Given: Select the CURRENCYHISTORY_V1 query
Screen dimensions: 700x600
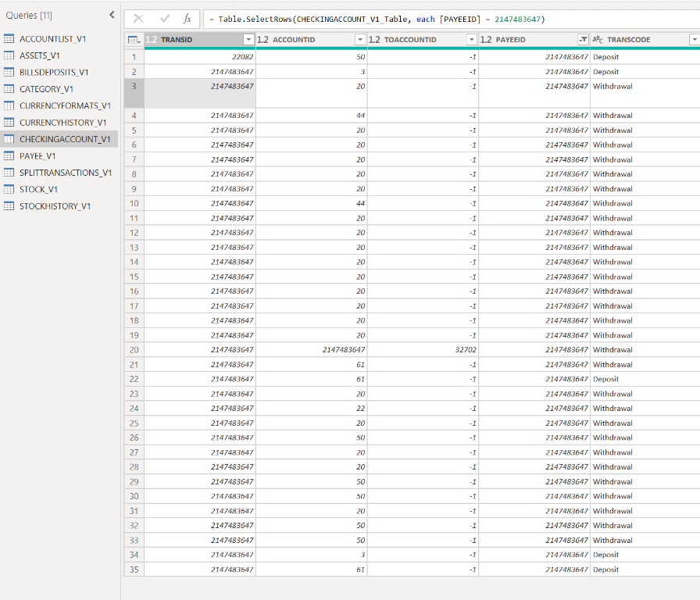Looking at the screenshot, I should click(x=59, y=123).
